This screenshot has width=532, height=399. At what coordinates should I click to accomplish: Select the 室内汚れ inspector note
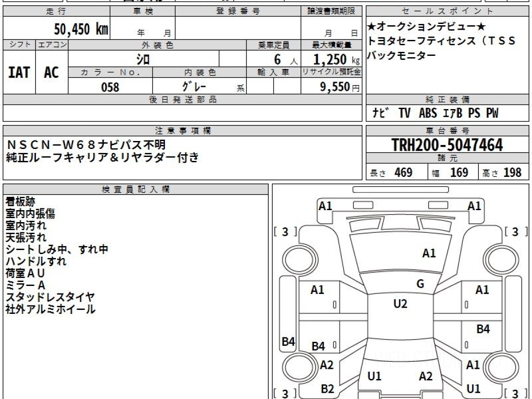point(26,226)
